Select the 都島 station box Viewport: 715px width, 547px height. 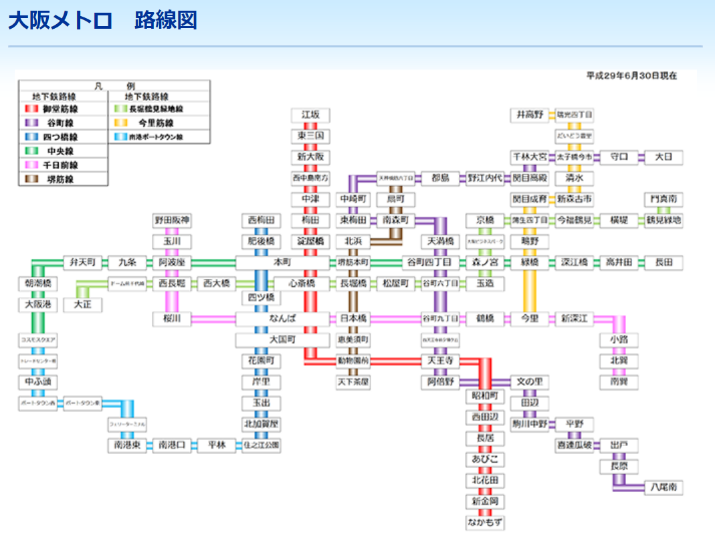pos(440,178)
